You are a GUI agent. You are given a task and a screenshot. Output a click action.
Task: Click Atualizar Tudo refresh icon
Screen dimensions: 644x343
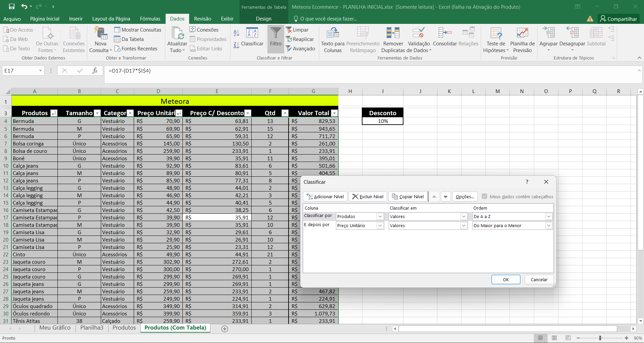pyautogui.click(x=177, y=33)
